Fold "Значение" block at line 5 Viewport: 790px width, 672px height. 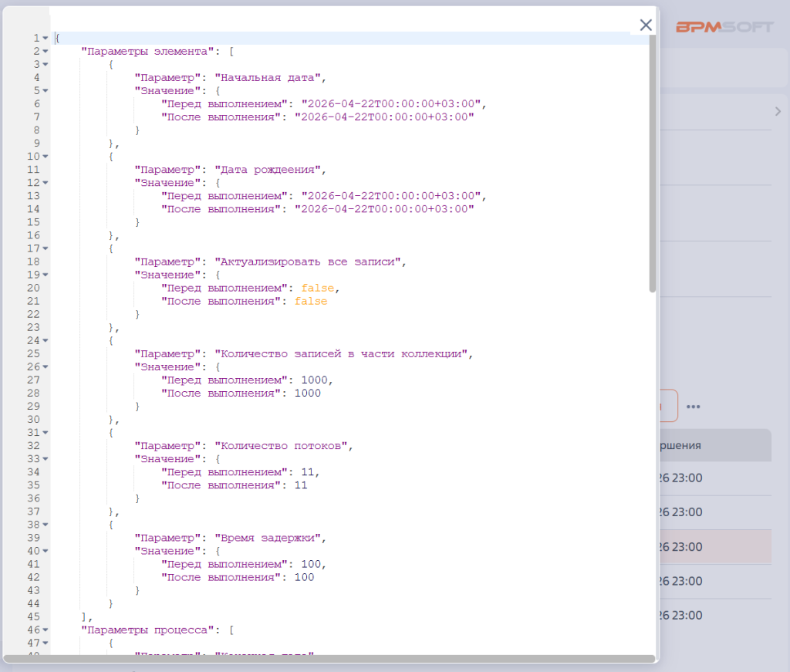pyautogui.click(x=46, y=91)
